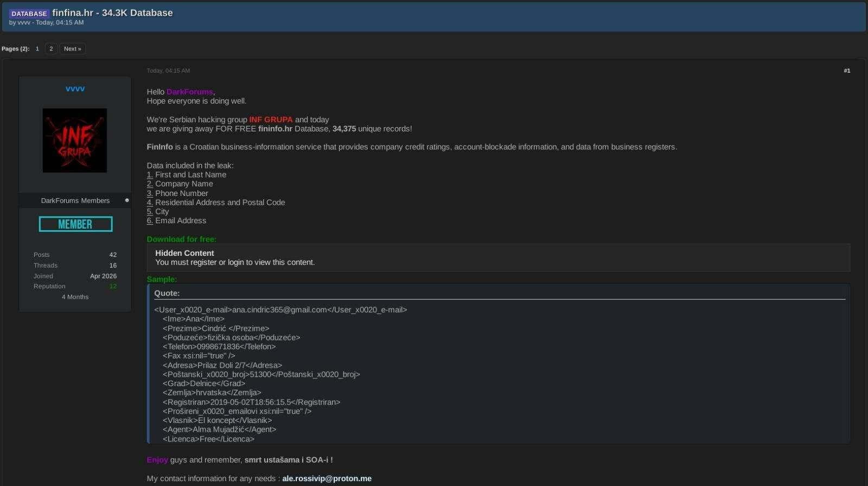
Task: Click the Joined date Apr 2026
Action: [103, 276]
